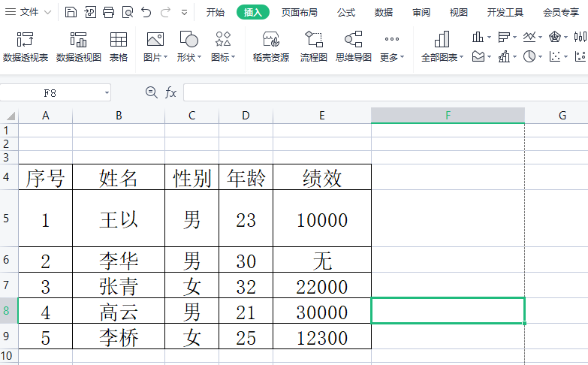The image size is (588, 365).
Task: Open the 会员专享 tab
Action: point(561,12)
